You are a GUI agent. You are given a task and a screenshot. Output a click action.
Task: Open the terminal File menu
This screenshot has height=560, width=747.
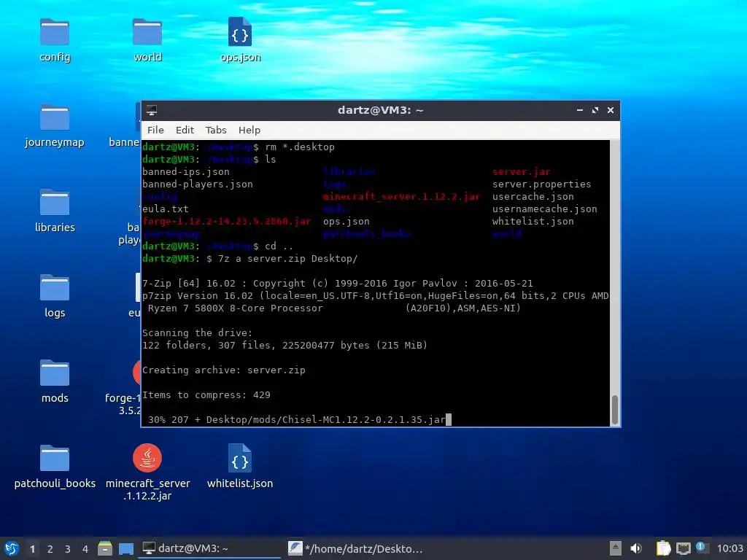[x=155, y=130]
